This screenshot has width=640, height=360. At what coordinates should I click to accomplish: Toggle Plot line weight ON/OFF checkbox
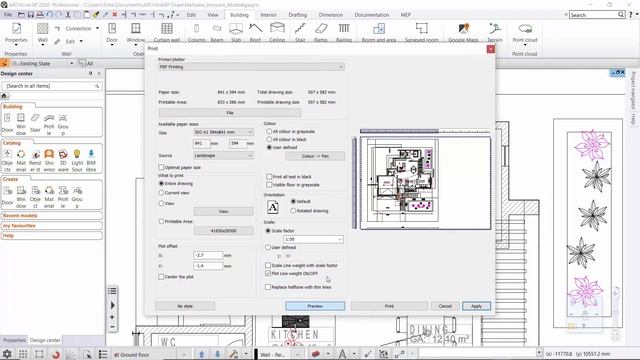pos(268,273)
